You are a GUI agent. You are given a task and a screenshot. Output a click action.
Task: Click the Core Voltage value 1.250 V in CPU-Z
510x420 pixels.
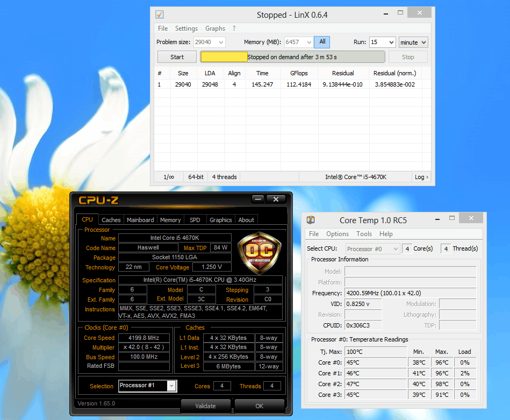pos(212,267)
